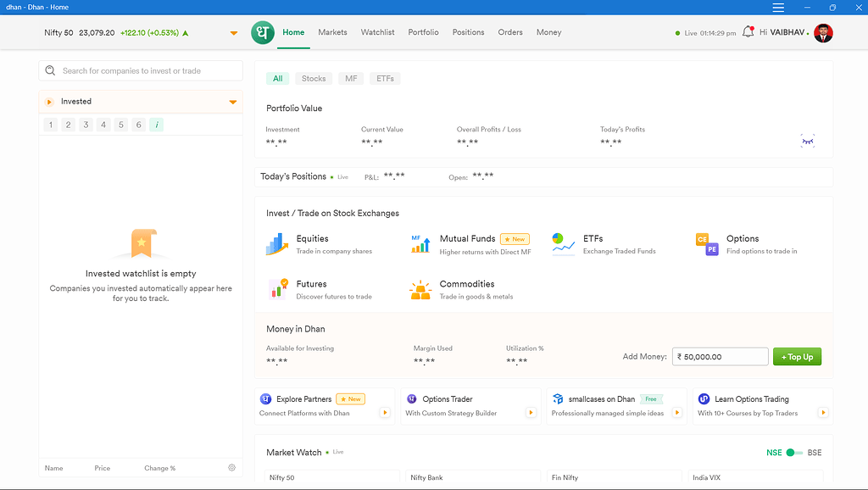Expand the Invested watchlist dropdown
The image size is (868, 490).
point(231,101)
